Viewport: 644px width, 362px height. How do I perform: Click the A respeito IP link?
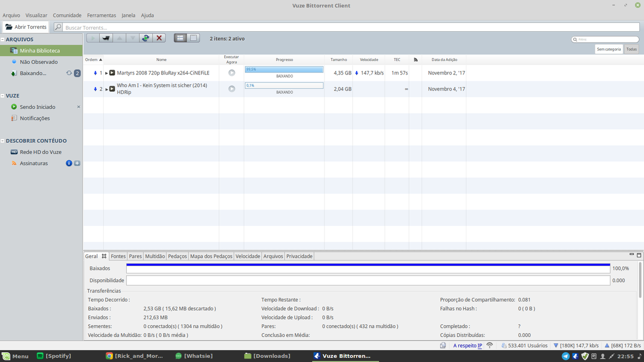click(x=468, y=346)
